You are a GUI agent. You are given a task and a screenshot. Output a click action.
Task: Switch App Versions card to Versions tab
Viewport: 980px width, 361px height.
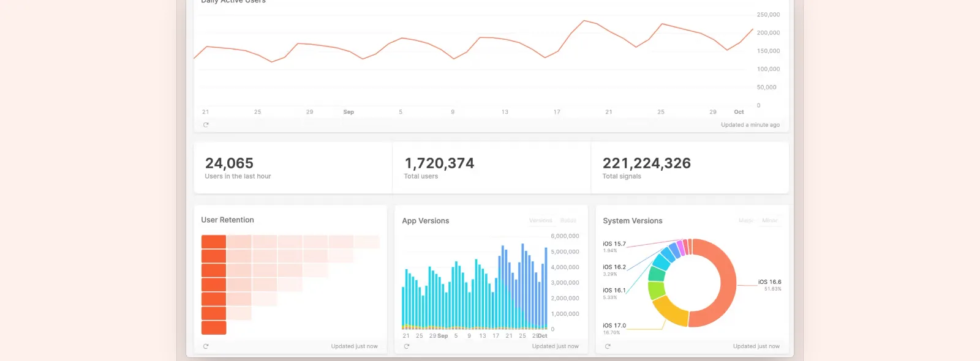(x=541, y=221)
